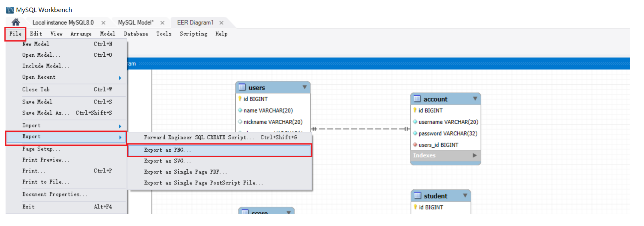The image size is (644, 226).
Task: Open the Arrange menu
Action: click(81, 34)
